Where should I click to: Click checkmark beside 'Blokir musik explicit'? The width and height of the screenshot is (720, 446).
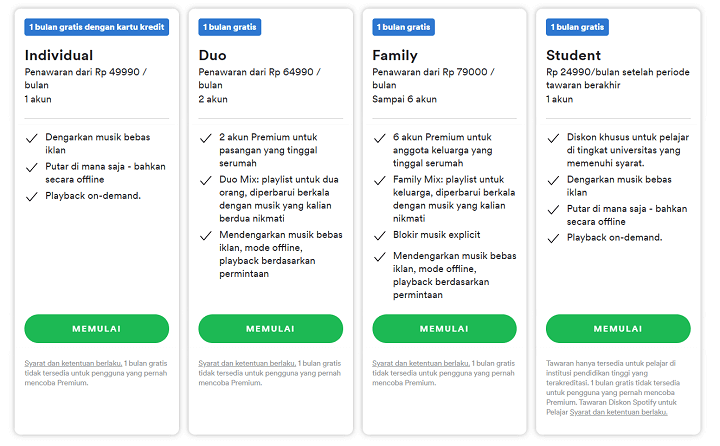click(380, 236)
